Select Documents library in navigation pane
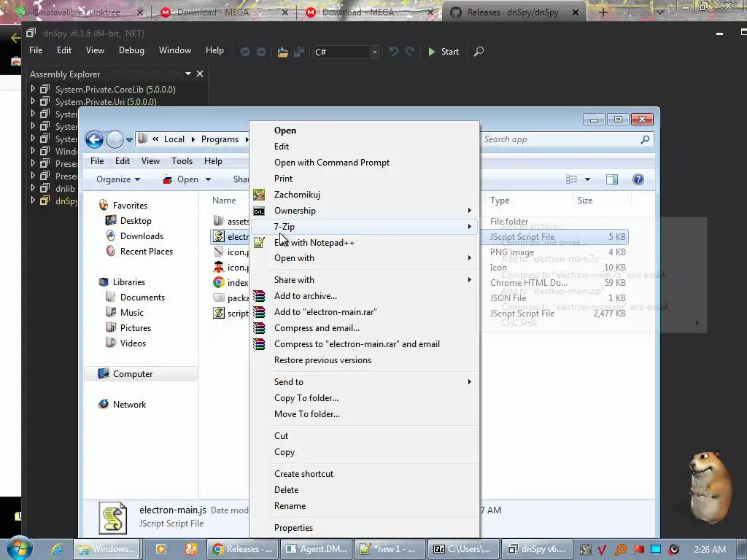Screen dimensions: 747x560 tap(142, 297)
